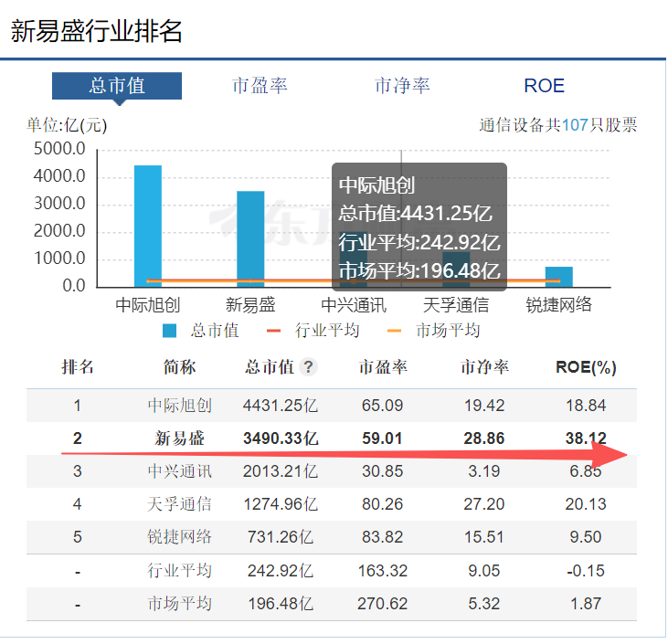Click the 1274.96亿 market value cell
Screen dimensions: 668x644
[281, 504]
